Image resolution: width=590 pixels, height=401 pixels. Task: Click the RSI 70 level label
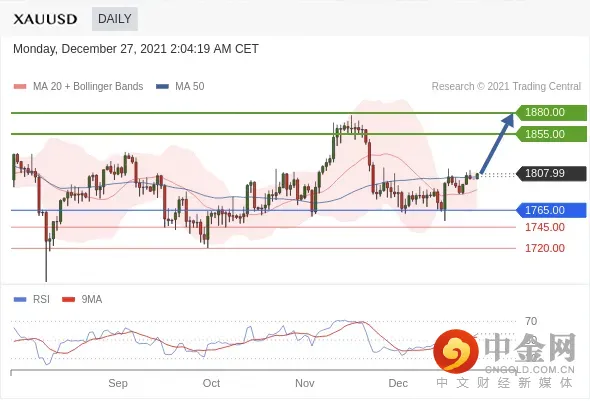point(531,322)
